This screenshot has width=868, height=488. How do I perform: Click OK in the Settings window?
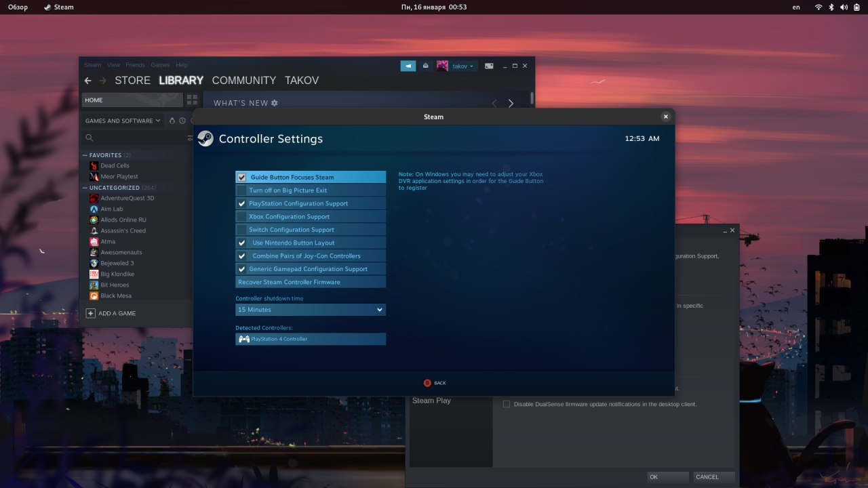point(668,477)
